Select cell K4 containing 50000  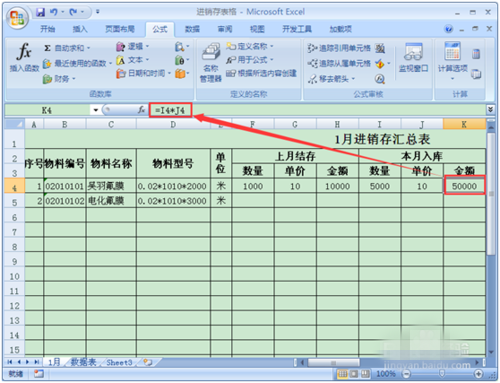(464, 186)
